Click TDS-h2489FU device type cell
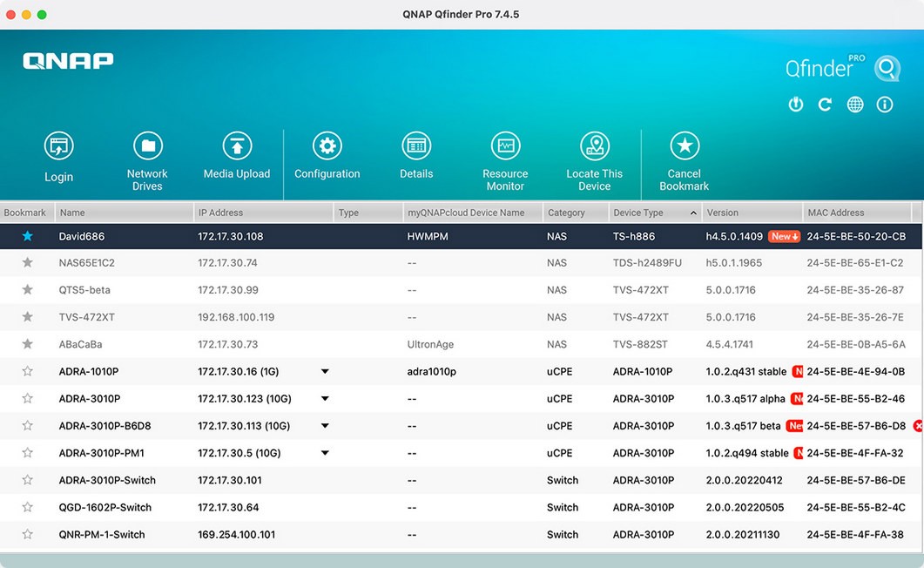The height and width of the screenshot is (568, 924). click(x=647, y=263)
